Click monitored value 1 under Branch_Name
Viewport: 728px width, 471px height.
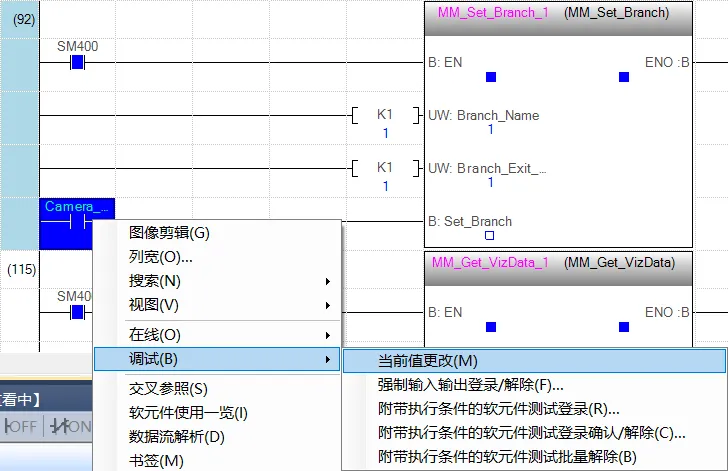coord(490,130)
